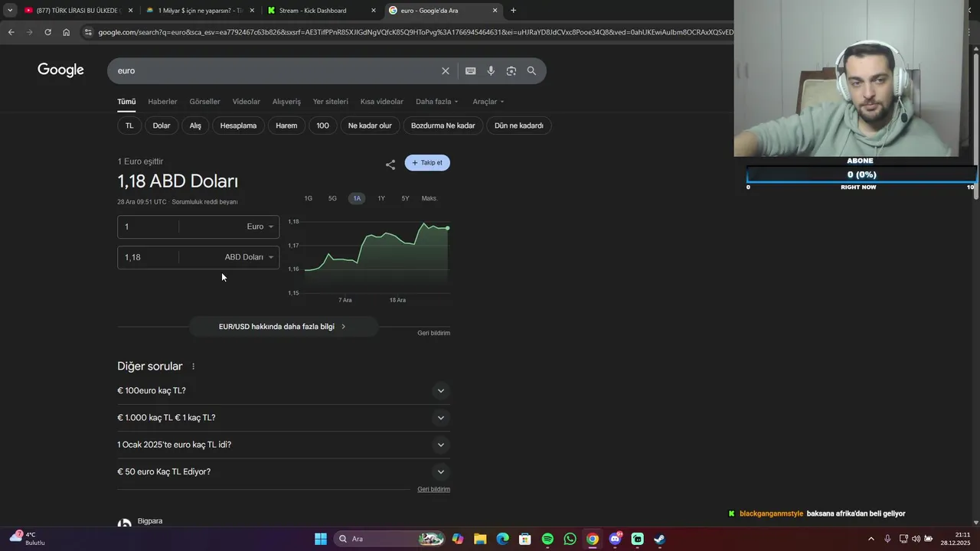Screen dimensions: 980x551
Task: Clear the search box with the X icon
Action: pyautogui.click(x=446, y=71)
